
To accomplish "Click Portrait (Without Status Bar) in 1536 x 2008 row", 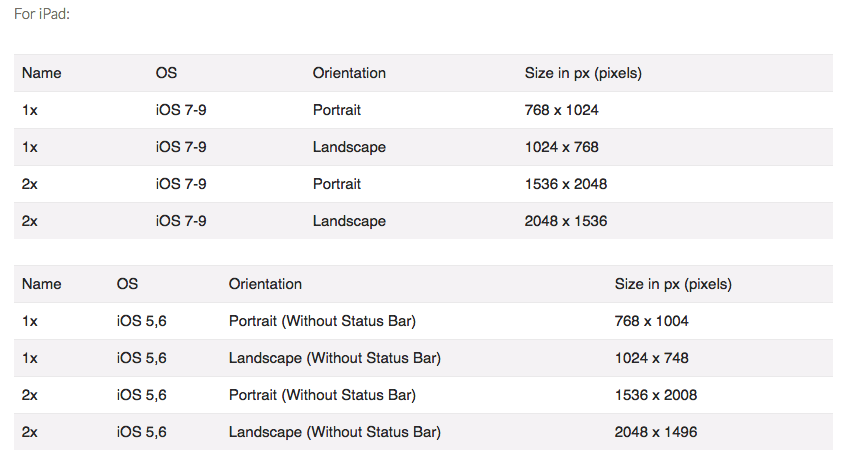I will tap(322, 395).
